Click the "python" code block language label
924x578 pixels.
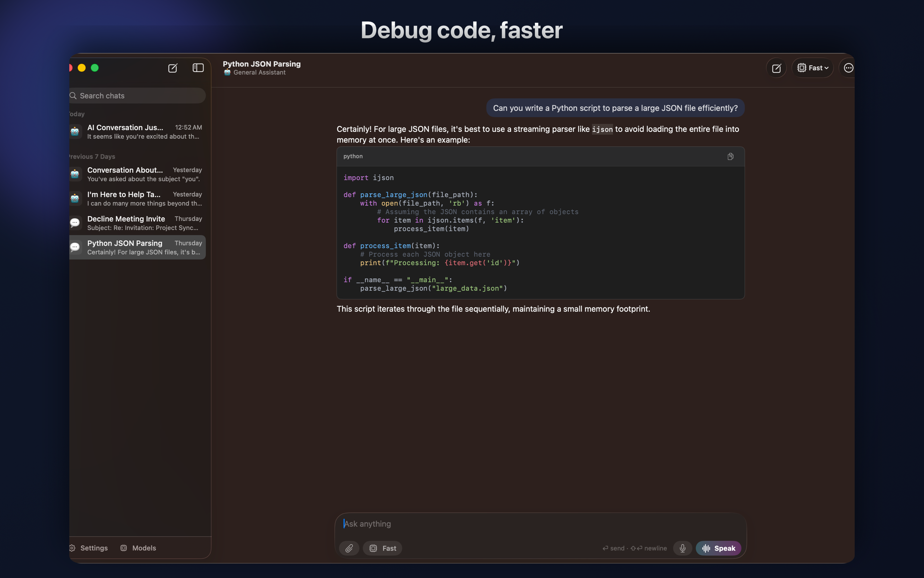tap(353, 156)
